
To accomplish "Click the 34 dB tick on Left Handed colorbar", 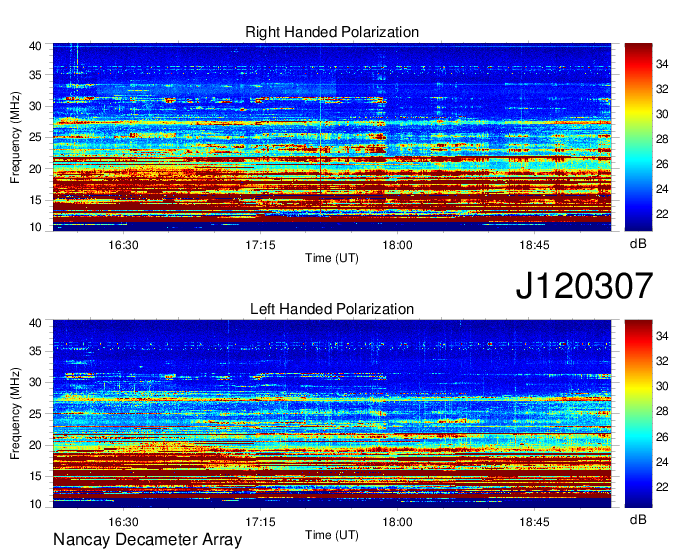I will (x=662, y=336).
